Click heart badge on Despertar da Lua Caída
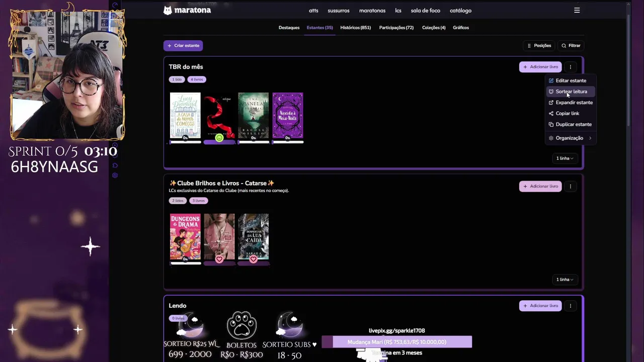 click(x=254, y=259)
